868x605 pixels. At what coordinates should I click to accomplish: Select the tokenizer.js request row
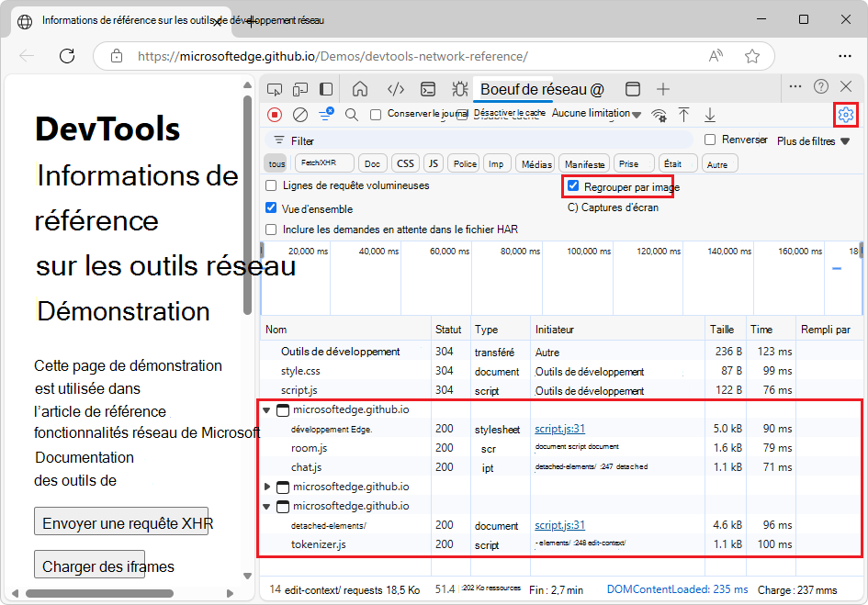coord(561,544)
